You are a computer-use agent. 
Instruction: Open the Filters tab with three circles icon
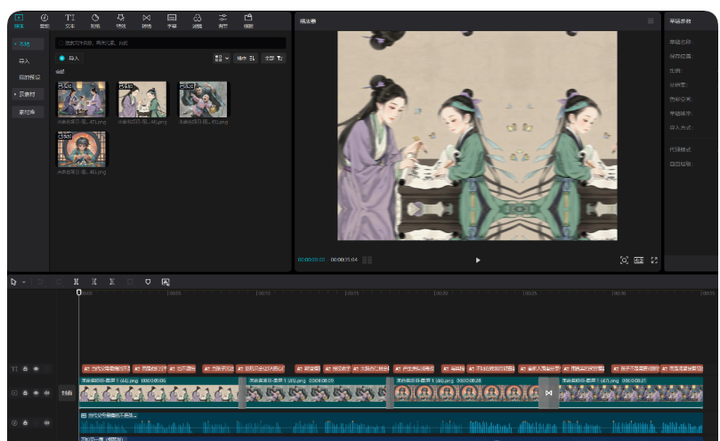coord(197,21)
